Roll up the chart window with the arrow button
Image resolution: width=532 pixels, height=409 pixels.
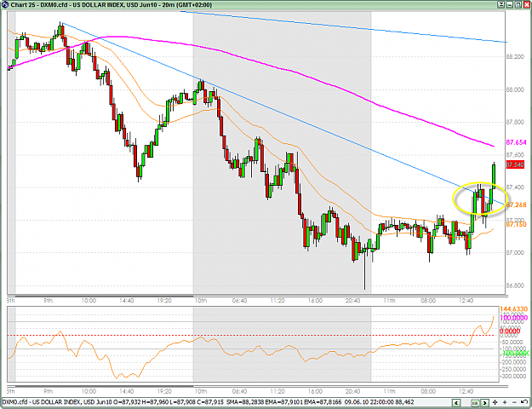pos(501,4)
